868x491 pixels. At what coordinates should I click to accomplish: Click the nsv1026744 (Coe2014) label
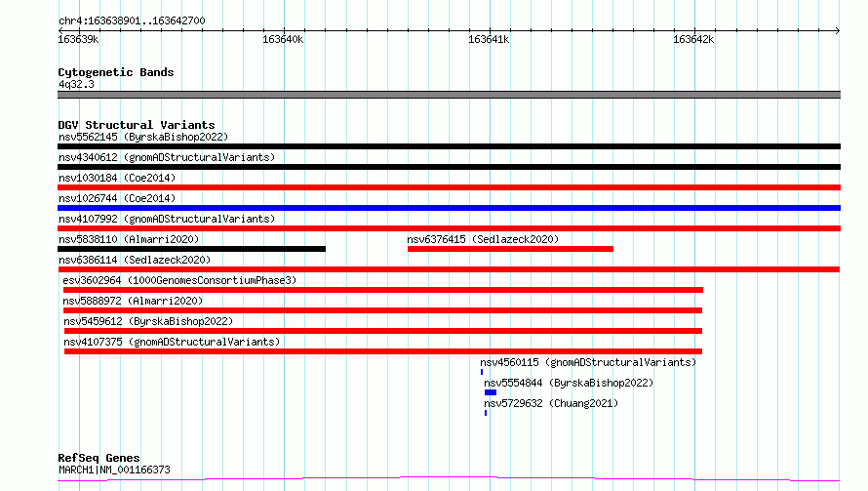[x=117, y=198]
